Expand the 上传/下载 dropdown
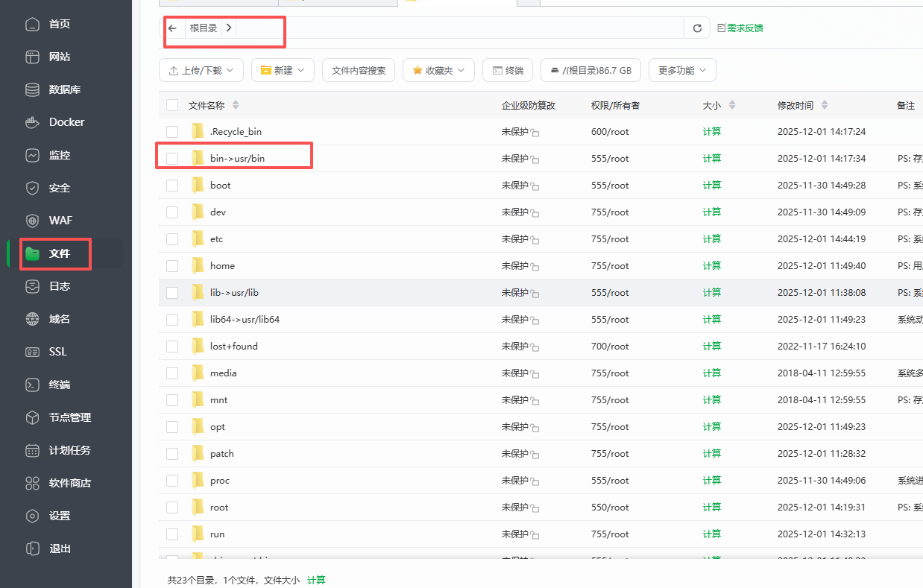Screen dimensions: 923x588 (201, 71)
